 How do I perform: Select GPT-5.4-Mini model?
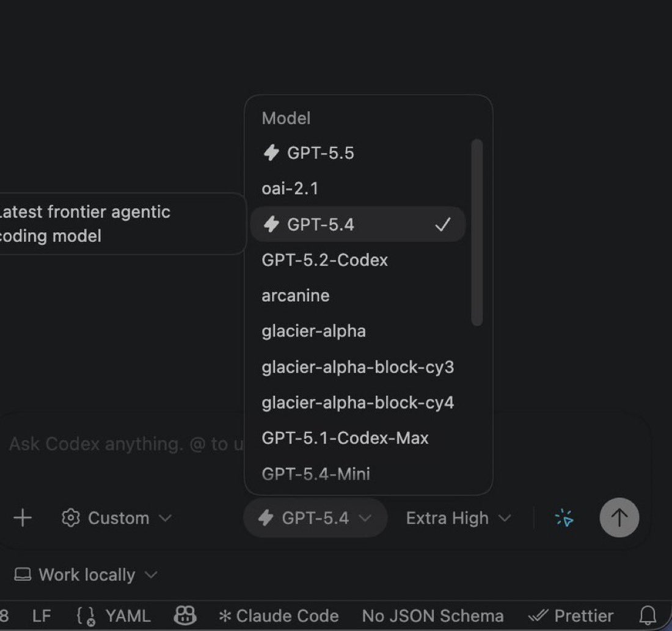pos(357,474)
